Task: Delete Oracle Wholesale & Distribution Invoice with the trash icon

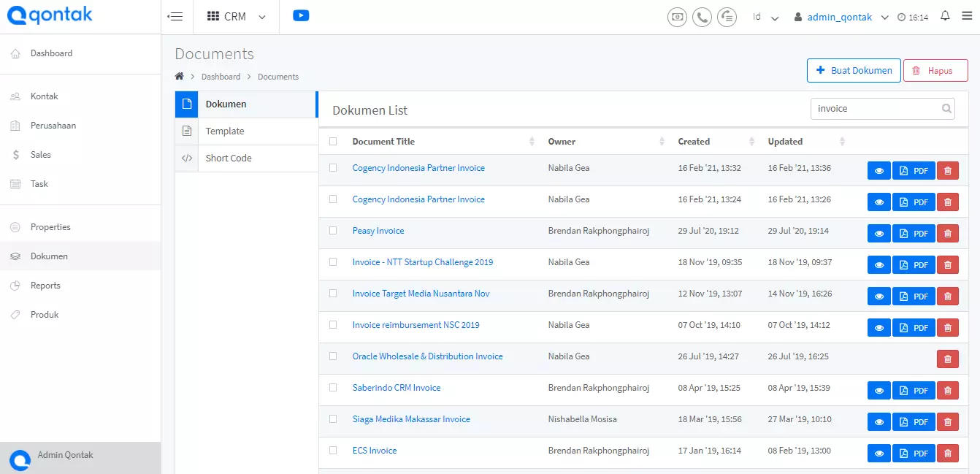Action: (948, 359)
